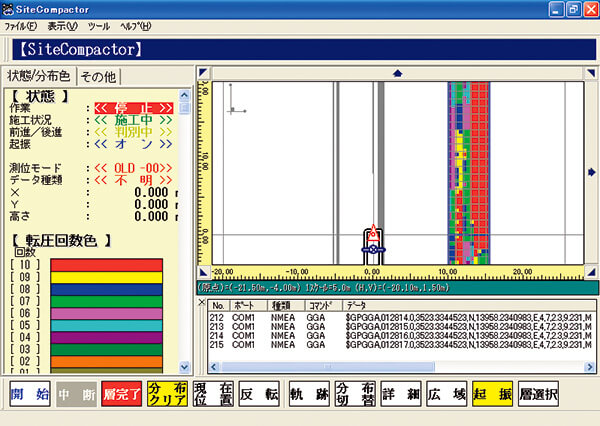
Task: Open the ツール menu
Action: coord(99,26)
